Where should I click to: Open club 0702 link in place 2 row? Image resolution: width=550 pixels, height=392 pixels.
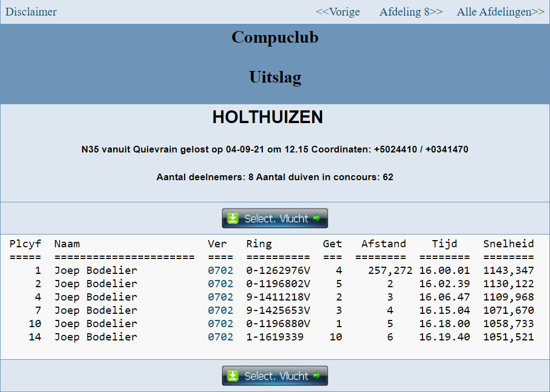click(x=221, y=284)
